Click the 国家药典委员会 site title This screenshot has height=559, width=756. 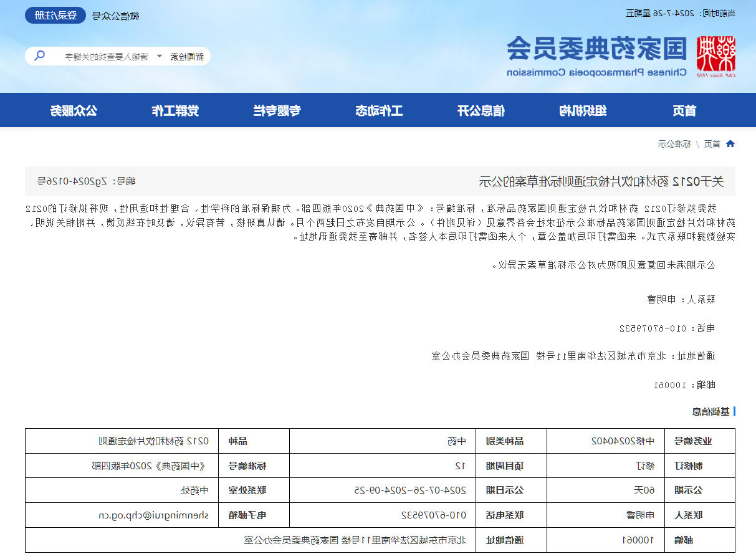[596, 49]
